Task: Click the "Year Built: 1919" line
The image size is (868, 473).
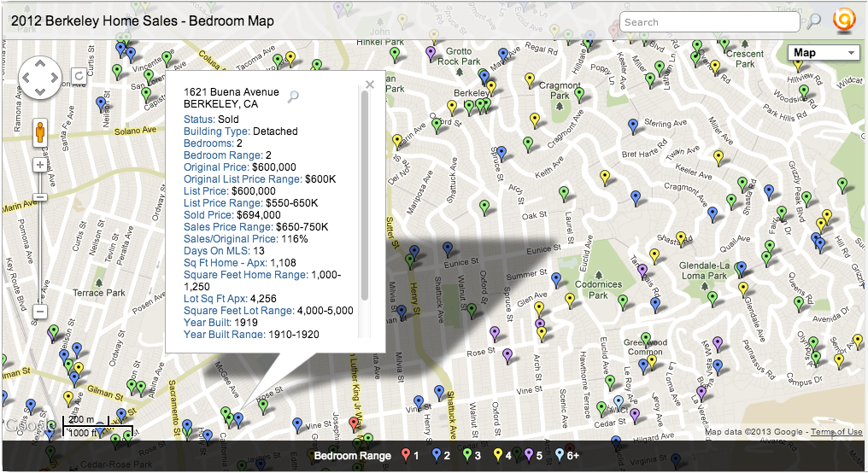Action: 221,323
